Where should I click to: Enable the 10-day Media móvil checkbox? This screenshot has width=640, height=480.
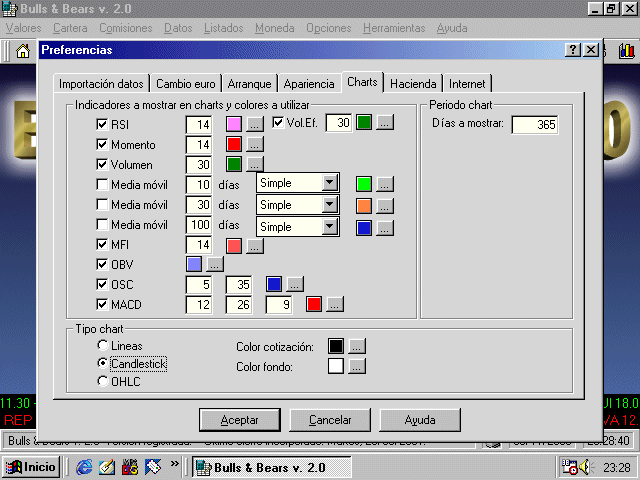[102, 184]
